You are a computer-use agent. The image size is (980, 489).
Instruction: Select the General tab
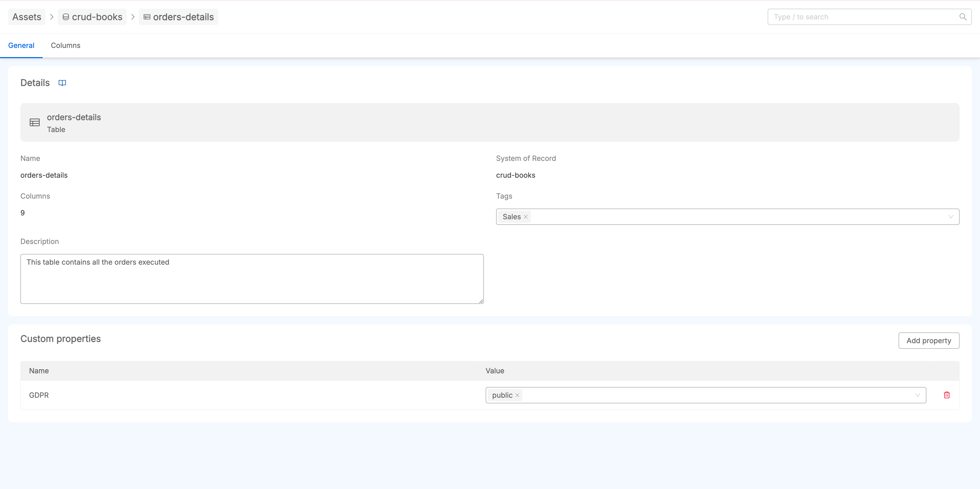(x=21, y=45)
